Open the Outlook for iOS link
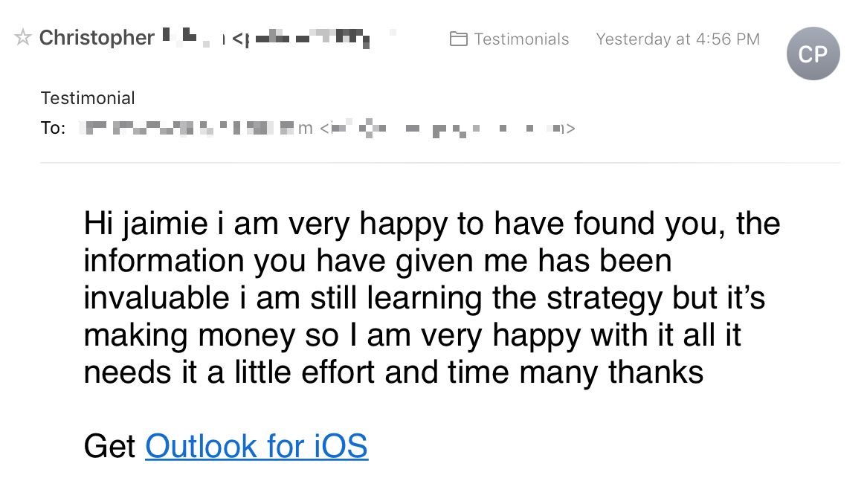 257,446
